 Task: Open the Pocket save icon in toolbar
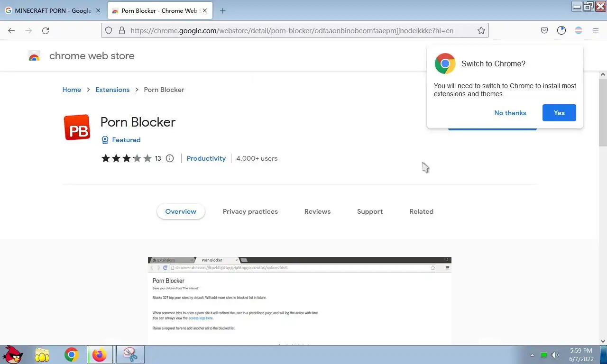544,30
